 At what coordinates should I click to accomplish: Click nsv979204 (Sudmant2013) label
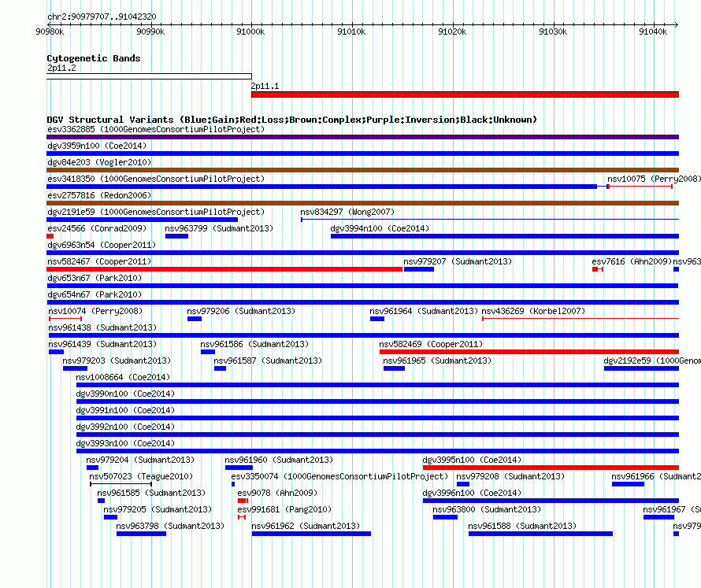[140, 460]
